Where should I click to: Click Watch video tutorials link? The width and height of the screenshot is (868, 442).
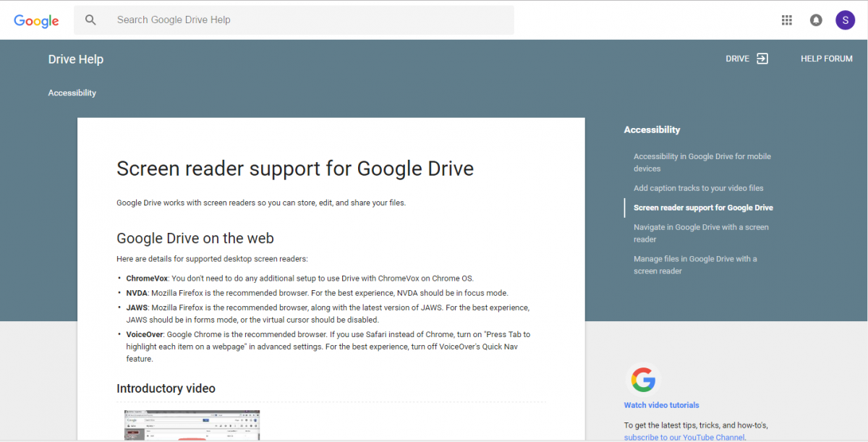[662, 405]
